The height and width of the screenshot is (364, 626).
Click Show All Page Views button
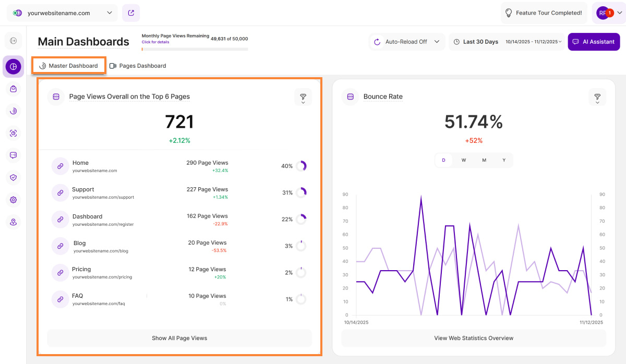coord(179,338)
